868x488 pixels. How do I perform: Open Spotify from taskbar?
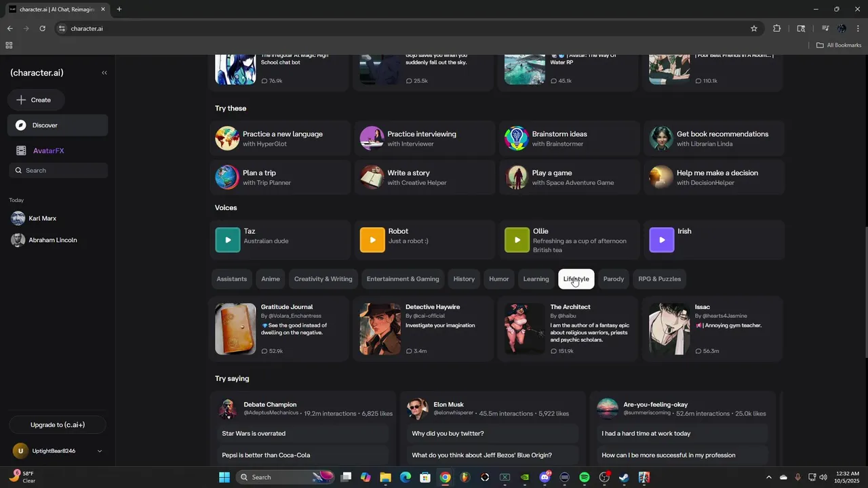pyautogui.click(x=585, y=477)
